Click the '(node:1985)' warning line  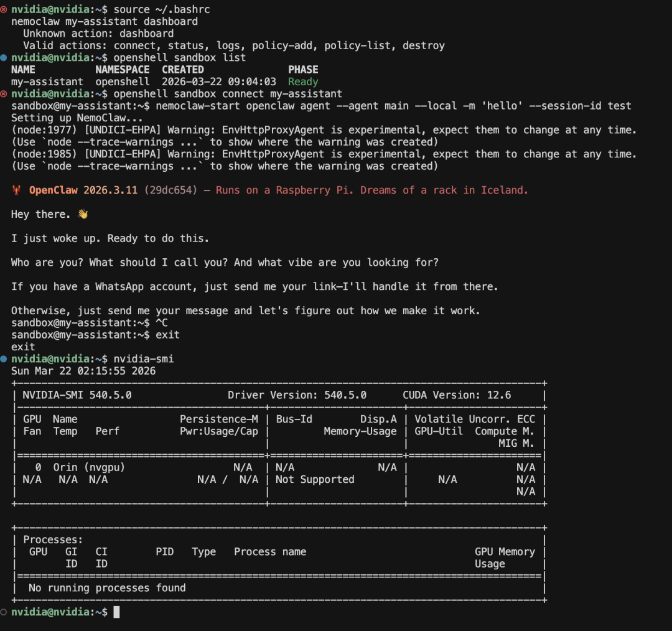click(324, 154)
